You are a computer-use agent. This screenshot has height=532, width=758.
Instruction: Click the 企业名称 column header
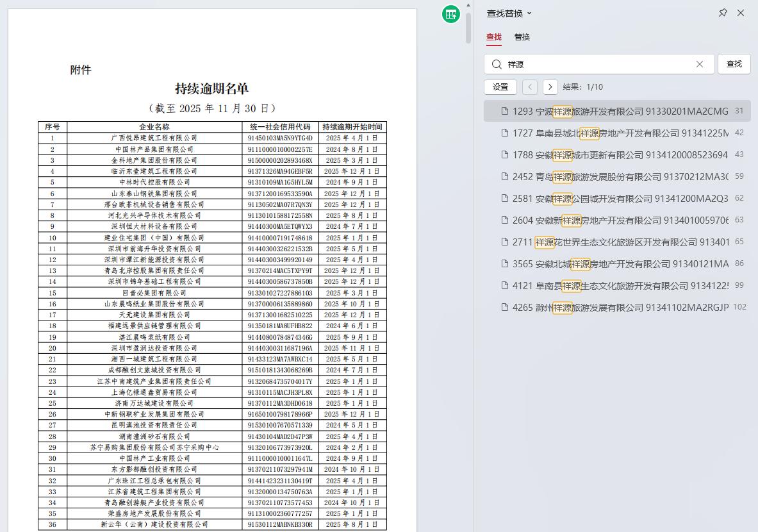(154, 127)
